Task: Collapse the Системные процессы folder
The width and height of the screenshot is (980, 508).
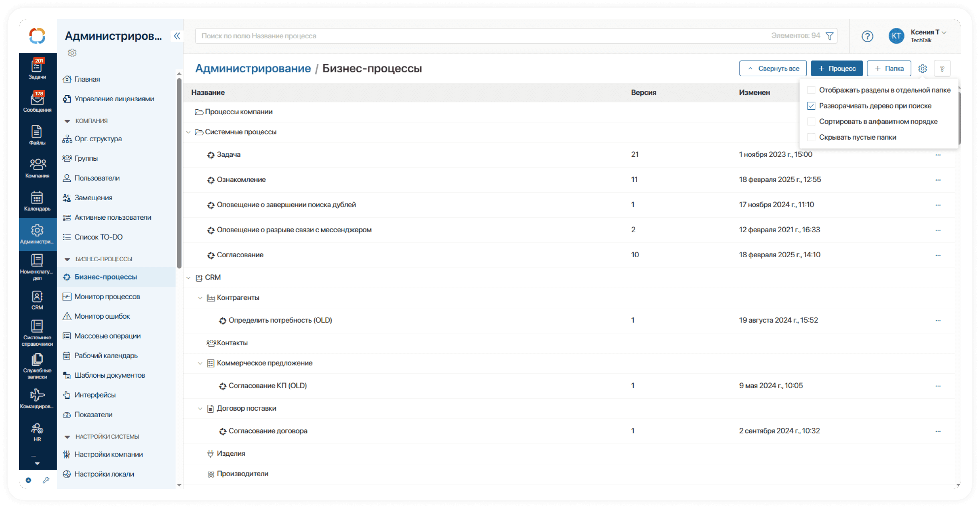Action: coord(188,132)
